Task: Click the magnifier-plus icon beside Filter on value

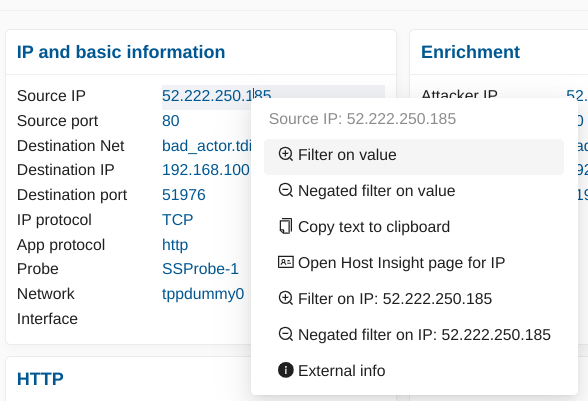Action: coord(286,154)
